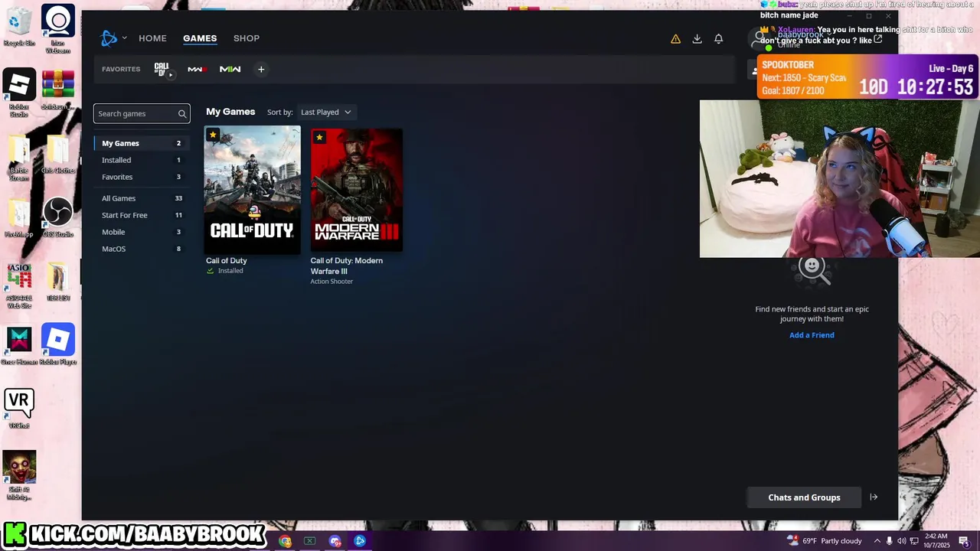This screenshot has height=551, width=980.
Task: Open the downloads arrow icon
Action: point(697,39)
